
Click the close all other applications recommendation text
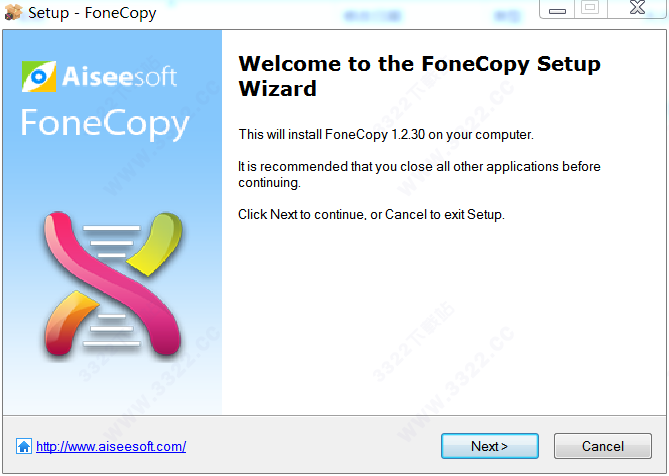click(419, 174)
